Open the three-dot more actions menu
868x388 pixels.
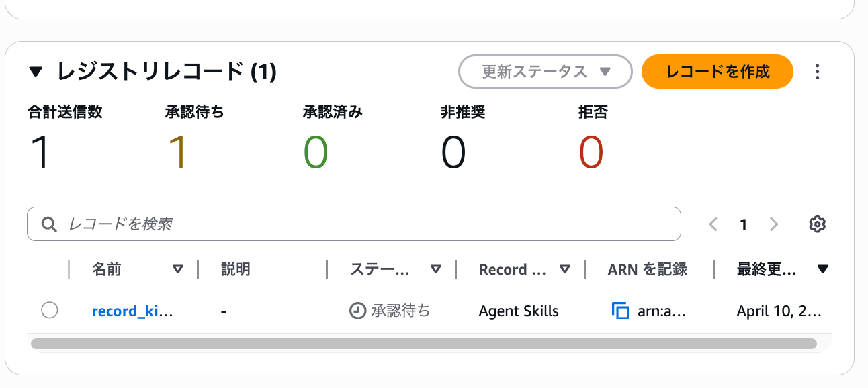tap(818, 72)
